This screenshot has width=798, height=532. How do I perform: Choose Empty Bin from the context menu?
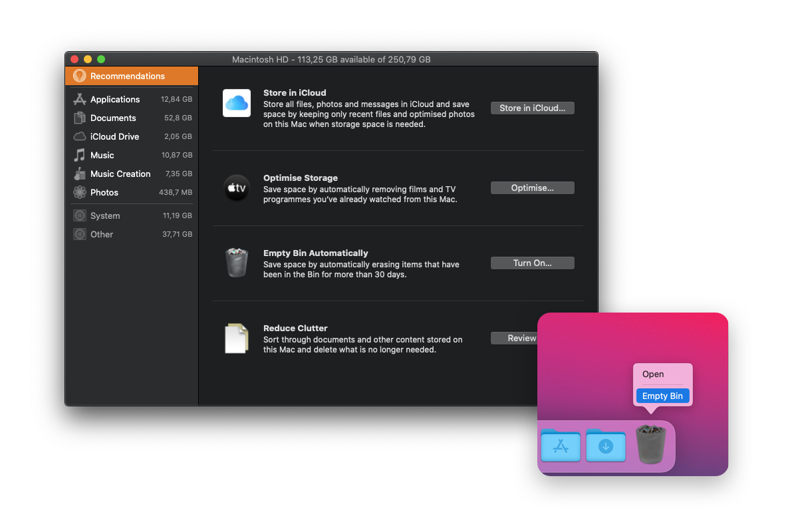tap(662, 396)
